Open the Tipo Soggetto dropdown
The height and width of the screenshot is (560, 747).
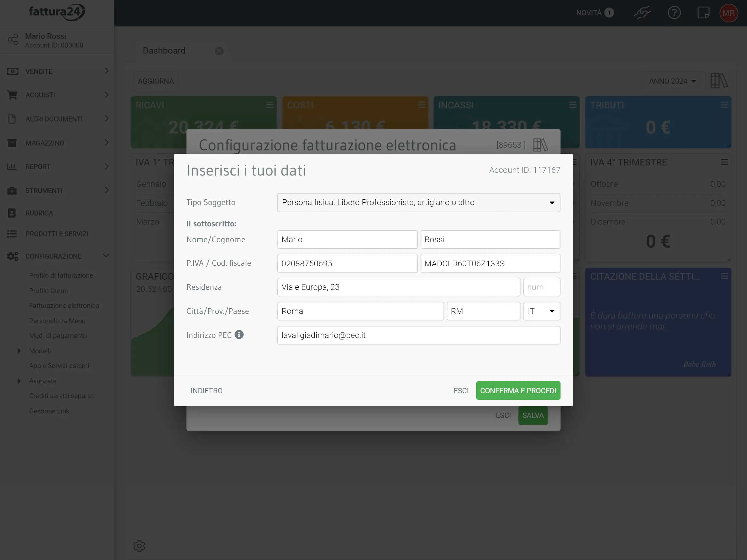tap(418, 202)
